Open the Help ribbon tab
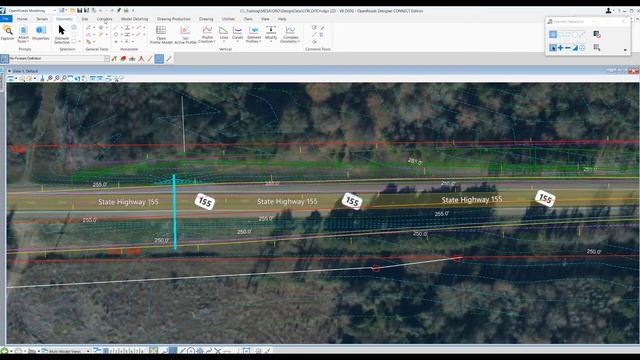 pyautogui.click(x=282, y=19)
